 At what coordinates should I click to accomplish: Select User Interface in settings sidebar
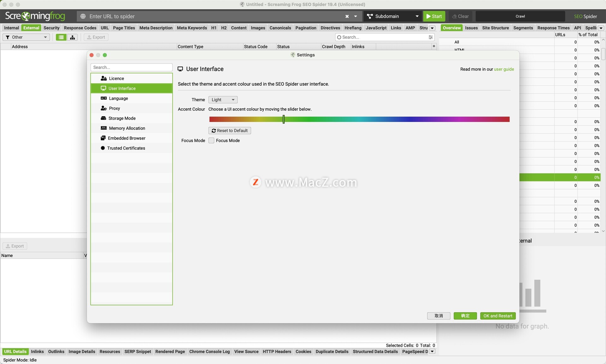131,88
